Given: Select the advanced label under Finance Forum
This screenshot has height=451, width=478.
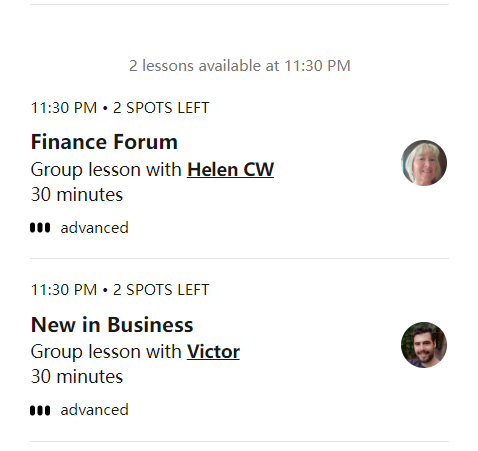Looking at the screenshot, I should click(x=94, y=228).
